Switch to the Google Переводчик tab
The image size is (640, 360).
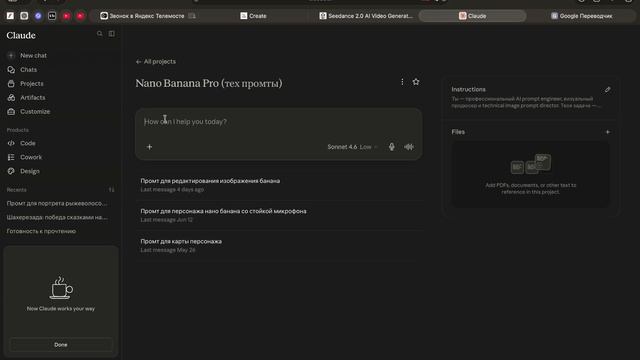point(581,16)
